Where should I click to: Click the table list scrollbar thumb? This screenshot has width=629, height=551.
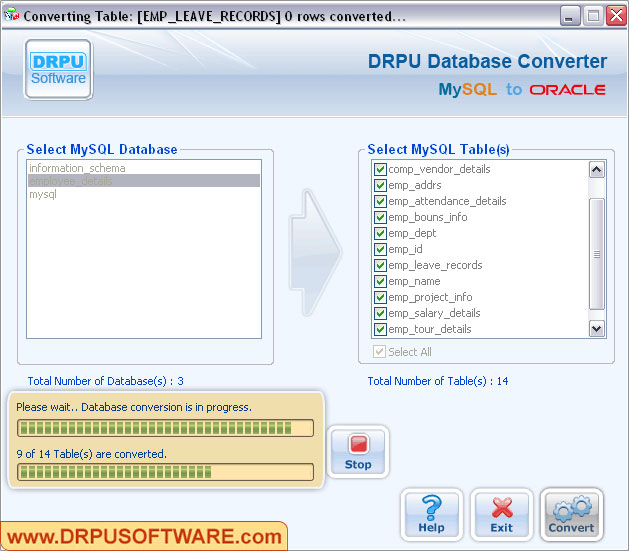tap(597, 254)
